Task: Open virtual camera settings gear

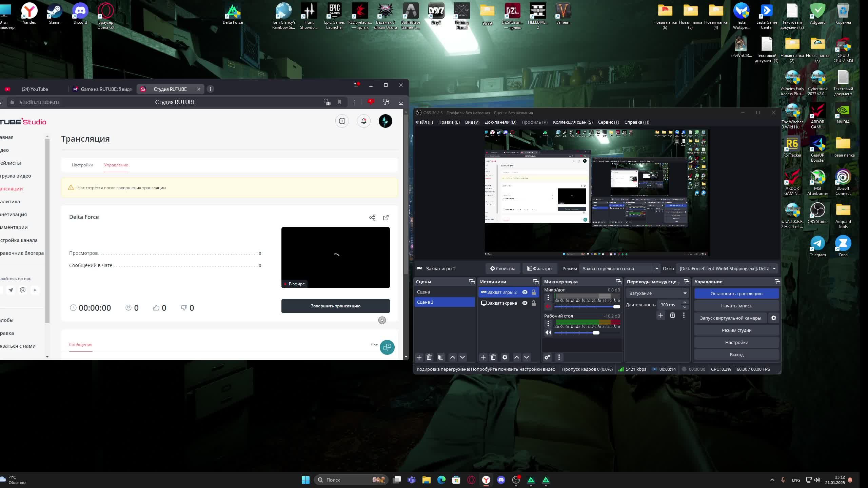Action: point(774,318)
